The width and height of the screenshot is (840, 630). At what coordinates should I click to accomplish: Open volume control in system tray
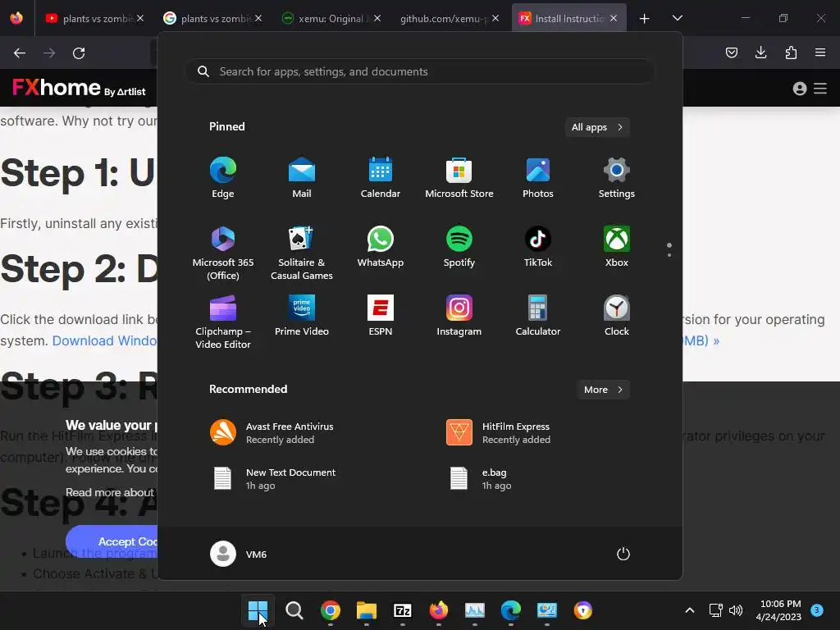tap(736, 610)
